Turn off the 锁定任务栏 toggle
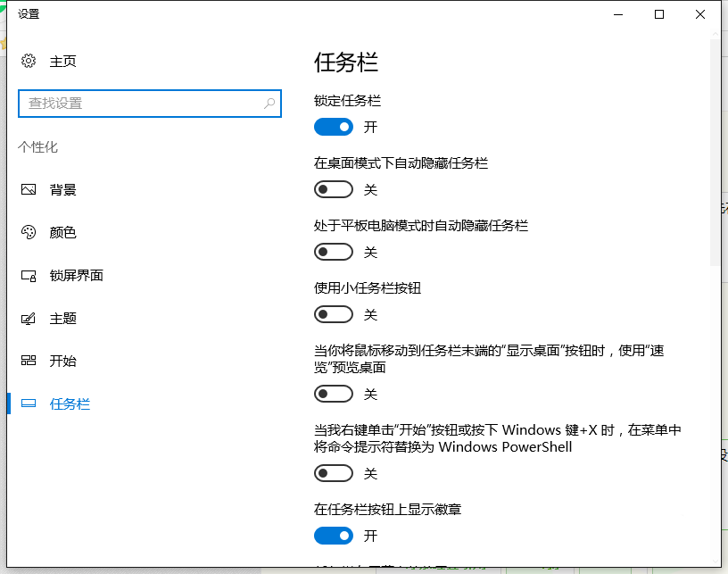728x574 pixels. pyautogui.click(x=334, y=127)
